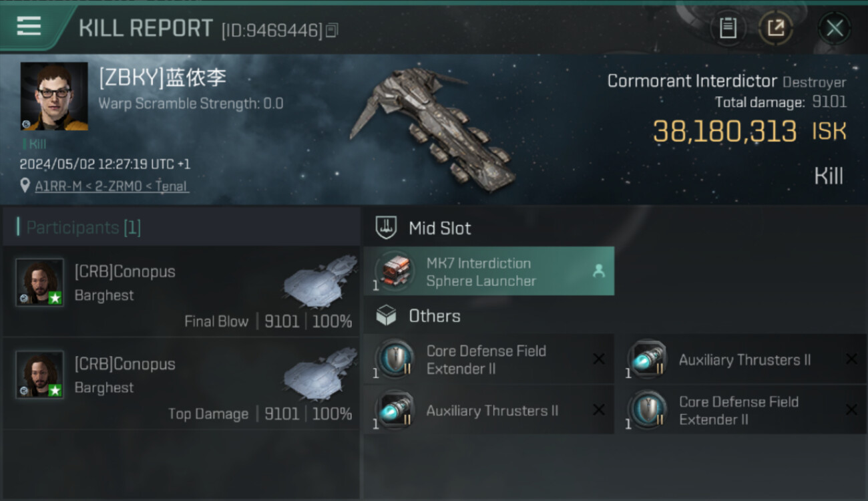
Task: Open victim portrait of 蓝依李
Action: click(54, 97)
